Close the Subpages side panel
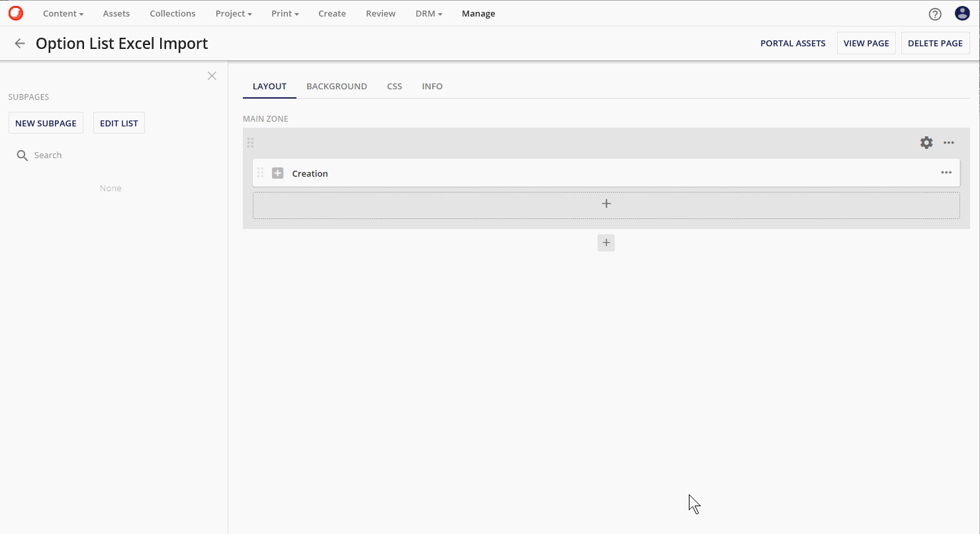Screen dimensions: 980x534 pyautogui.click(x=212, y=75)
